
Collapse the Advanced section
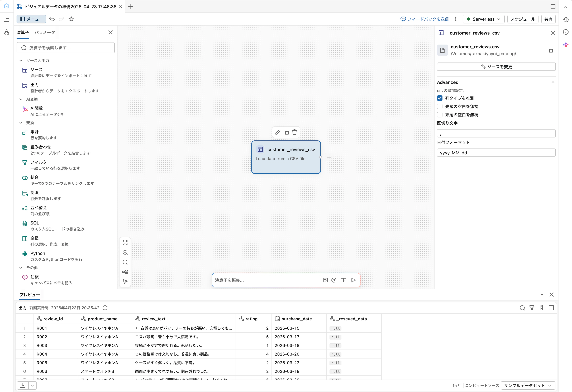553,82
